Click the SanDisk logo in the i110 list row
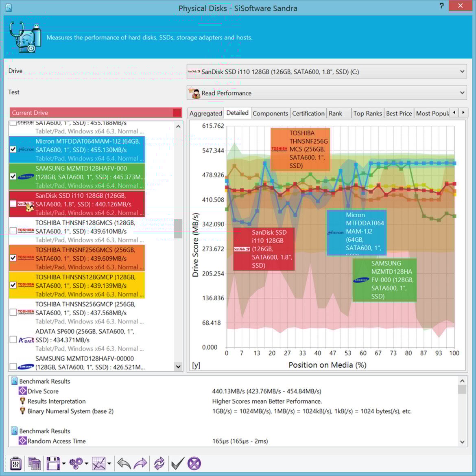Image resolution: width=476 pixels, height=476 pixels. click(x=26, y=205)
